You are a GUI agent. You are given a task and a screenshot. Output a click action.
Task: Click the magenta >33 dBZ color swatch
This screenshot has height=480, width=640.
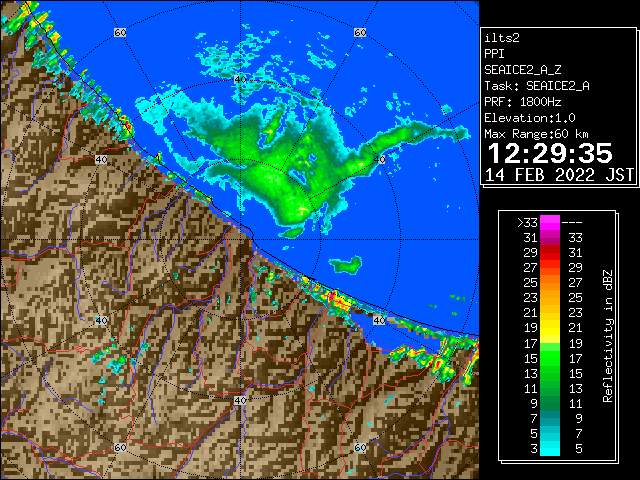(550, 223)
